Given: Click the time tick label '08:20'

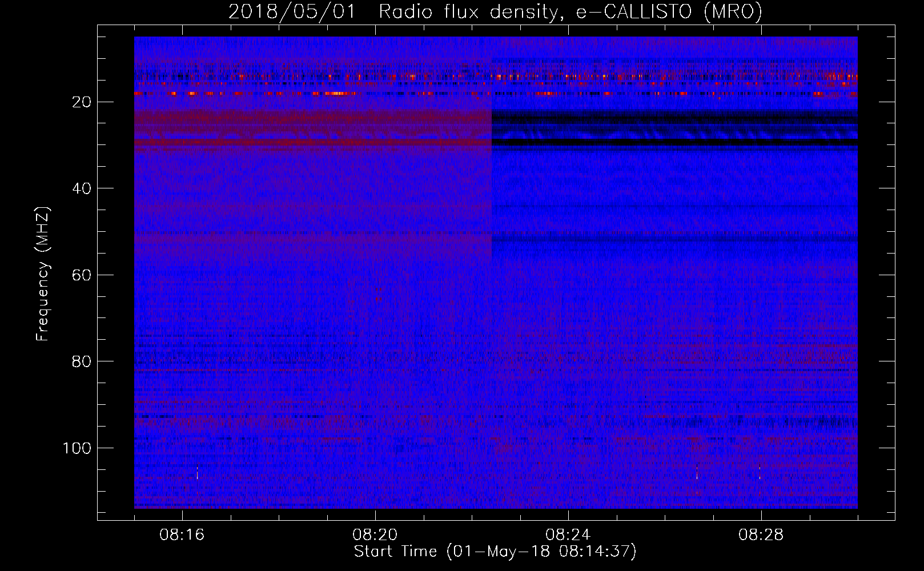Looking at the screenshot, I should tap(375, 535).
